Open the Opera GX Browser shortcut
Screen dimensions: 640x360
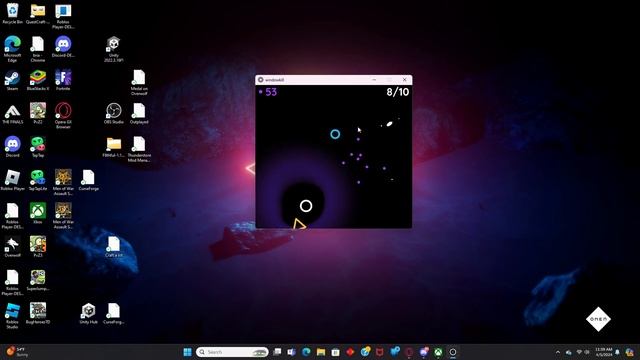pyautogui.click(x=63, y=116)
